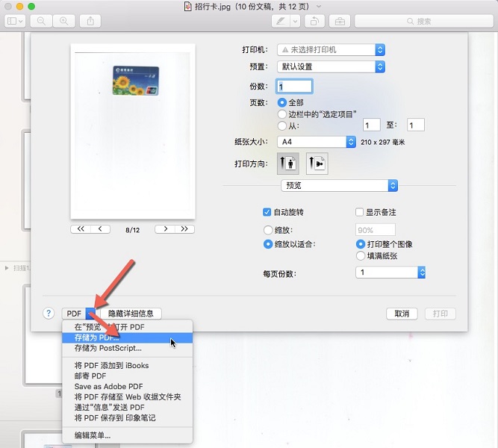Choose landscape print orientation
This screenshot has height=448, width=498.
[x=317, y=164]
